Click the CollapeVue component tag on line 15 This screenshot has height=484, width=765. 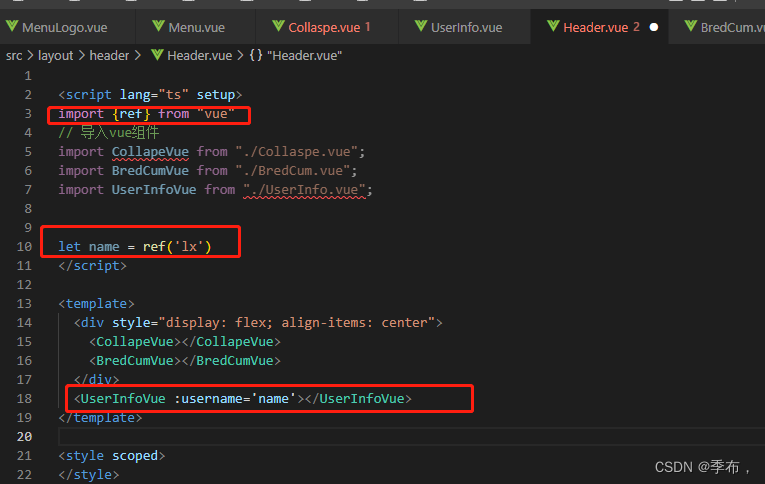(x=185, y=342)
